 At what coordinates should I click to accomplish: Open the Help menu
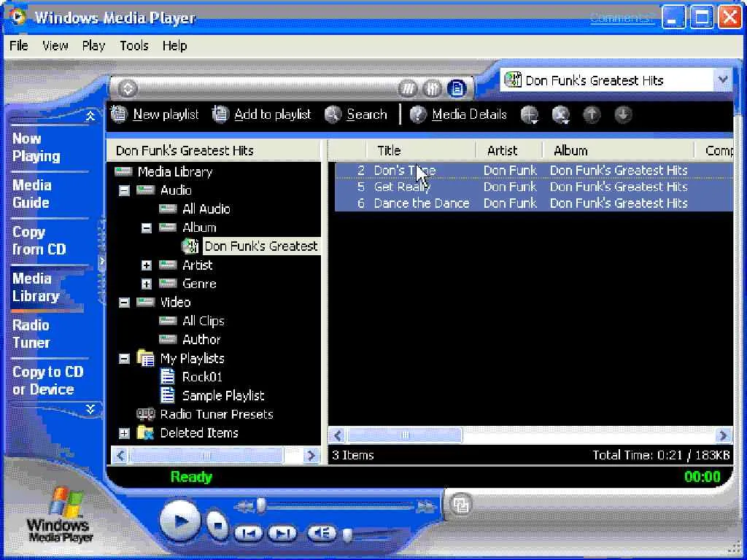[174, 46]
